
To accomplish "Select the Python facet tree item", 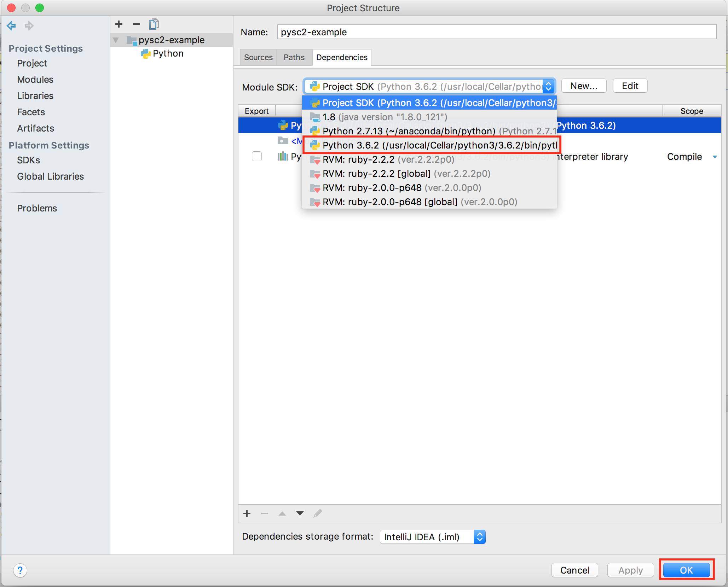I will point(168,53).
